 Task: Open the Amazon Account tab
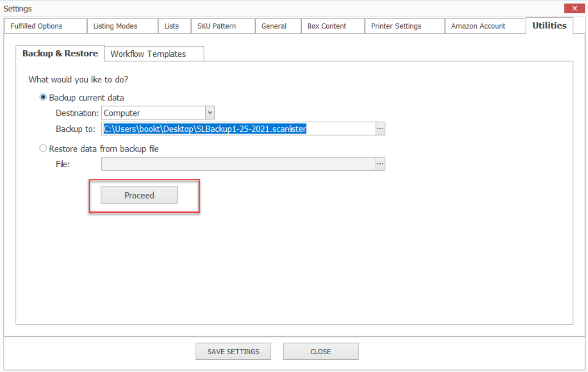[478, 26]
